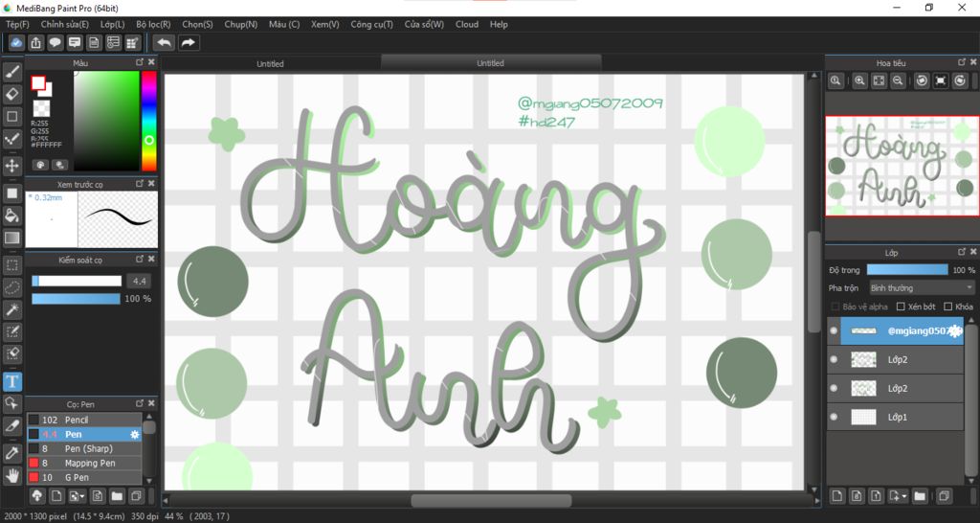
Task: Enable the Khóa checkbox
Action: [948, 307]
